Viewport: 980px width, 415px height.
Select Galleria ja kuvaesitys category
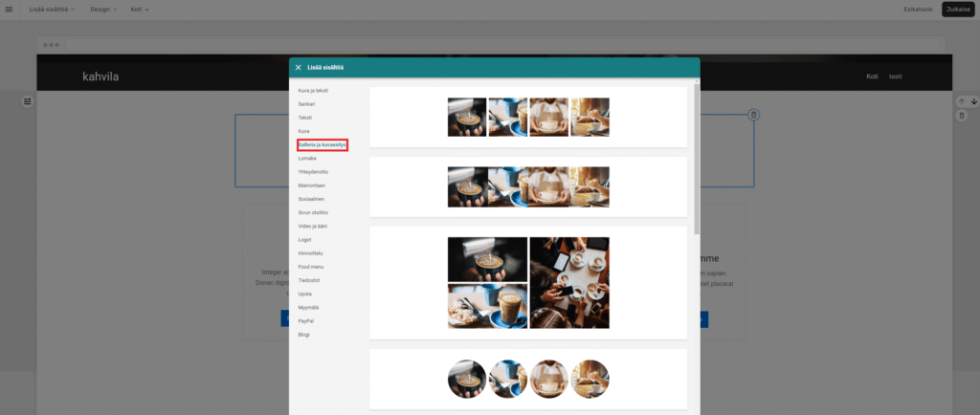click(x=322, y=144)
